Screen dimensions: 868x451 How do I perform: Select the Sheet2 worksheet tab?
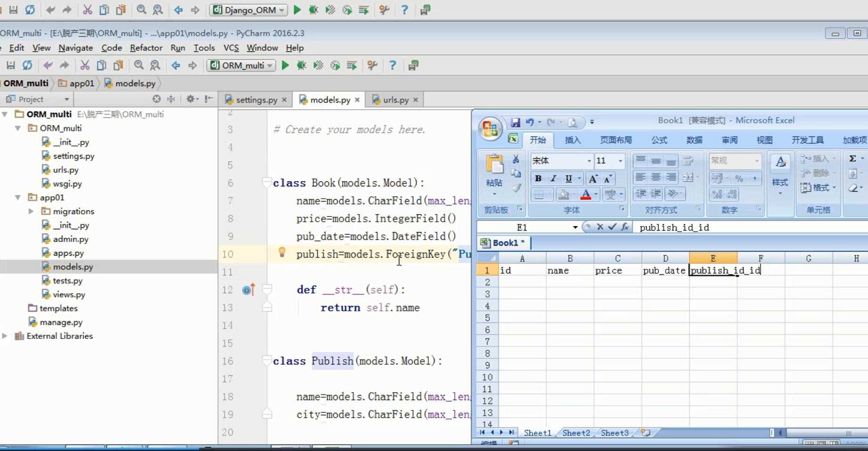tap(576, 433)
